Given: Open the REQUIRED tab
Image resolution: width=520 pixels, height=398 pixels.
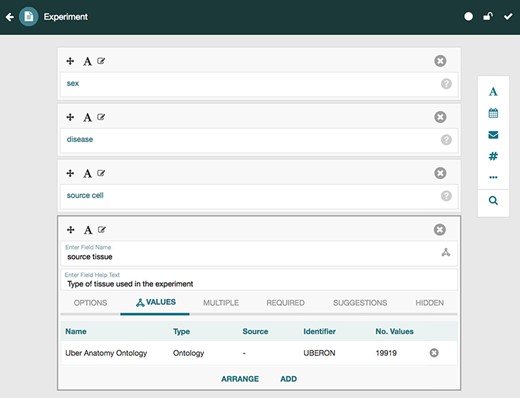Looking at the screenshot, I should tap(285, 303).
